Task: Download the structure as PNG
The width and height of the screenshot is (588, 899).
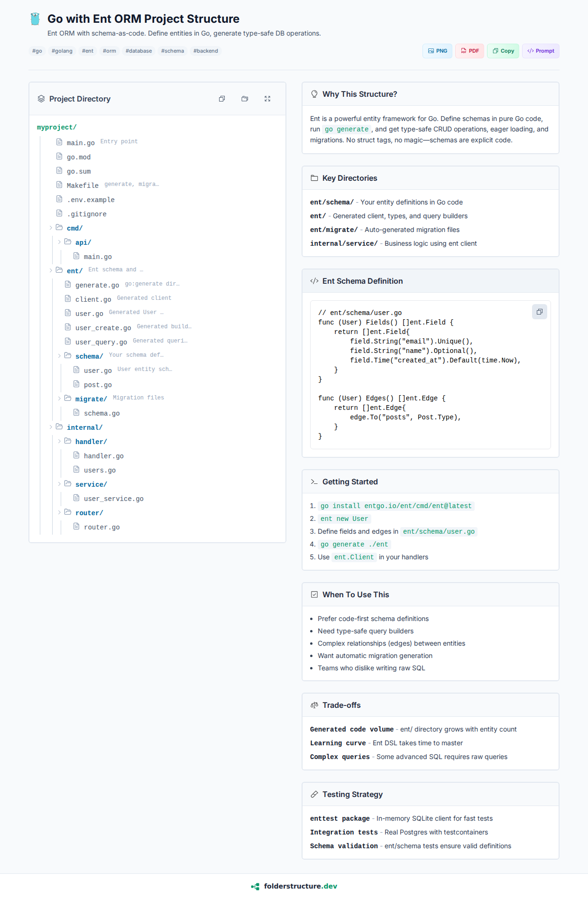Action: (437, 51)
